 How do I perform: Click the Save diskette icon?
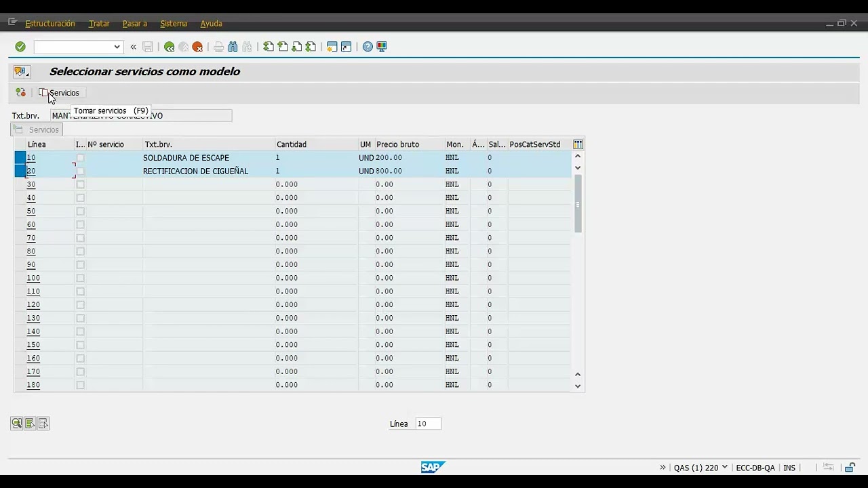coord(148,47)
